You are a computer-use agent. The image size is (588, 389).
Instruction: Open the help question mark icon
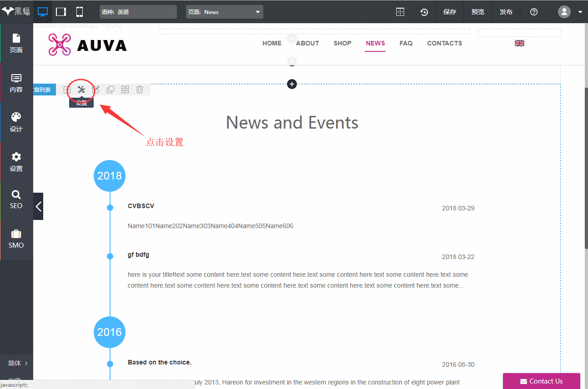coord(534,12)
